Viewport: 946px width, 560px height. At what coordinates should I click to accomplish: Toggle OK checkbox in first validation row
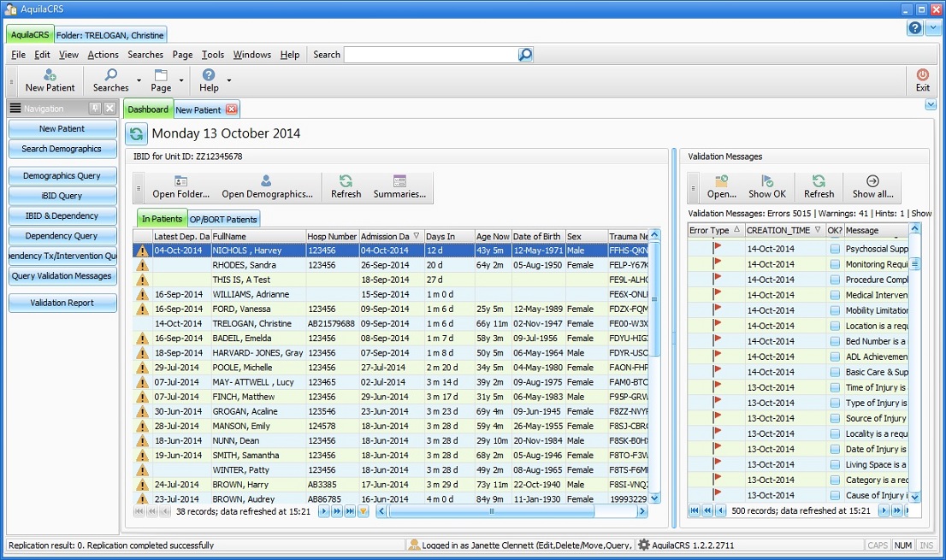point(834,249)
